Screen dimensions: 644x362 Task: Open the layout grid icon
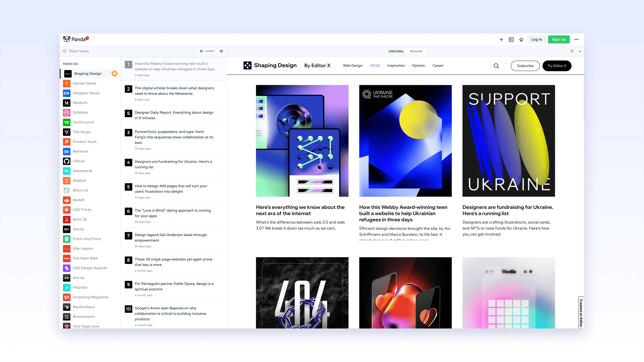click(x=511, y=39)
